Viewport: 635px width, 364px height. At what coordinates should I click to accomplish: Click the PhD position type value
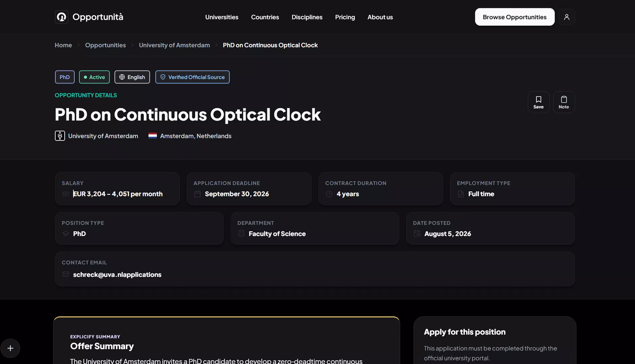coord(79,234)
